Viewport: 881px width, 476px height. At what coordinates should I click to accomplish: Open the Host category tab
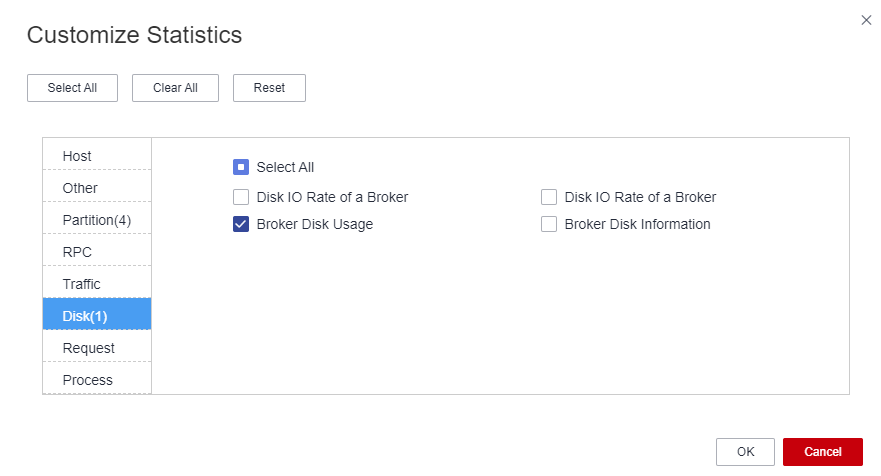(97, 154)
